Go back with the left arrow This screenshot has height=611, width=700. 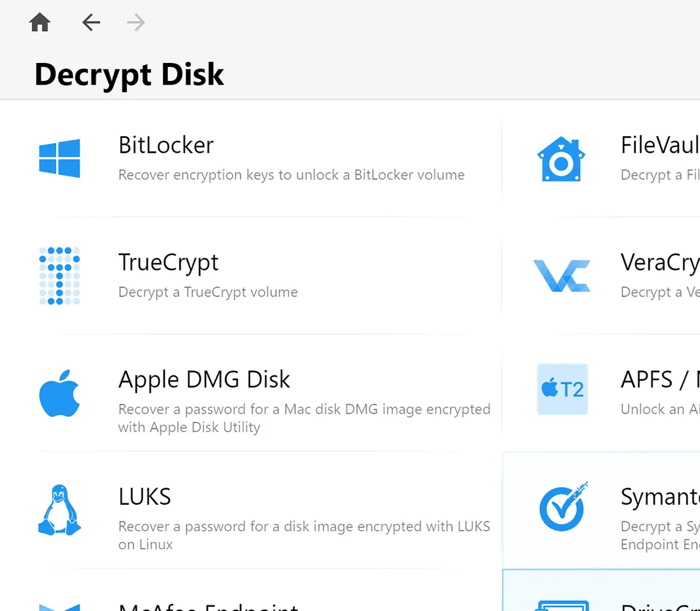(91, 24)
